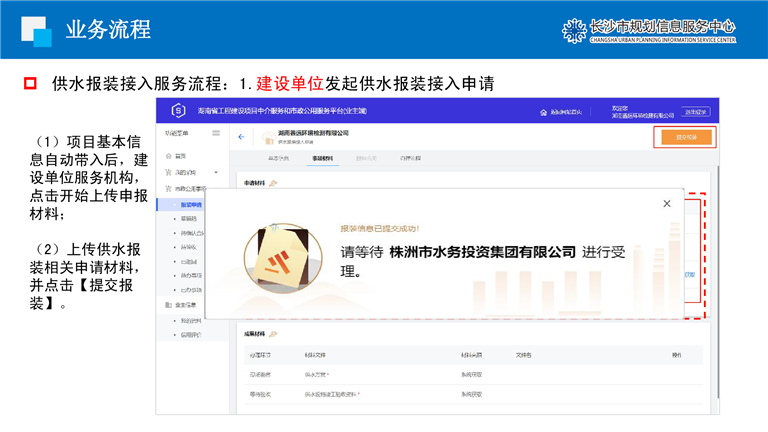Click the blue squares icon beside 业务流程
The width and height of the screenshot is (768, 432).
tap(36, 29)
